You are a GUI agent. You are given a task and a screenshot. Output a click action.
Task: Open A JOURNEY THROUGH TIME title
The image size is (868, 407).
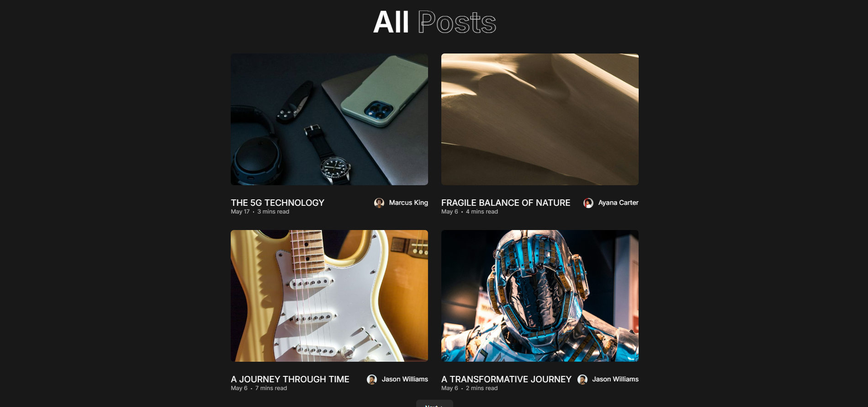pyautogui.click(x=290, y=379)
